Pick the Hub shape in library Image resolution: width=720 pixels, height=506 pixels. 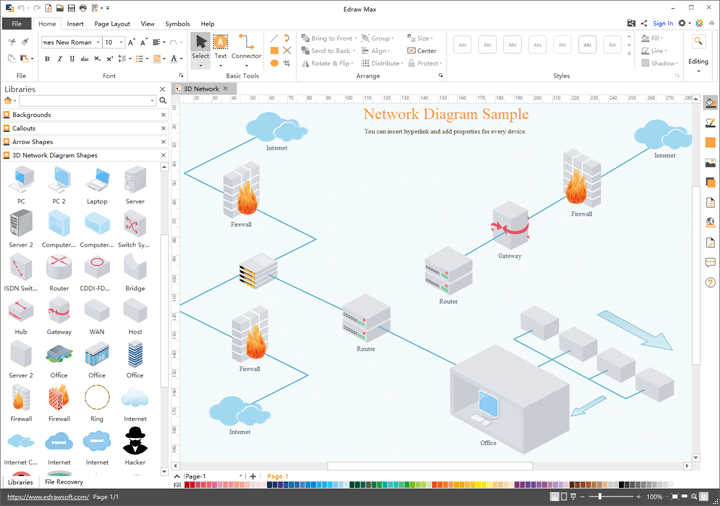(x=21, y=315)
